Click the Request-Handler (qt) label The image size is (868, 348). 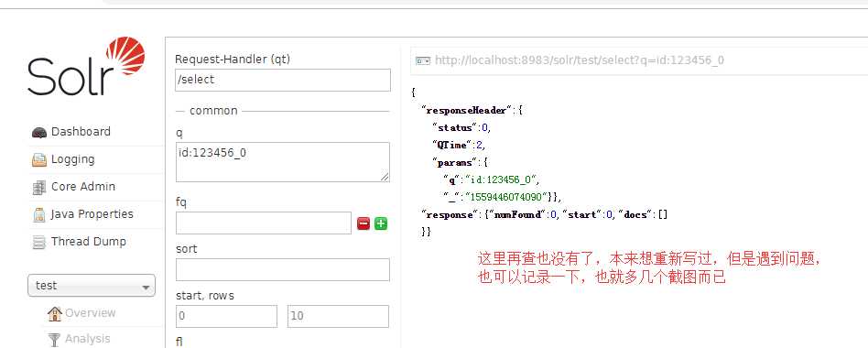click(x=233, y=59)
